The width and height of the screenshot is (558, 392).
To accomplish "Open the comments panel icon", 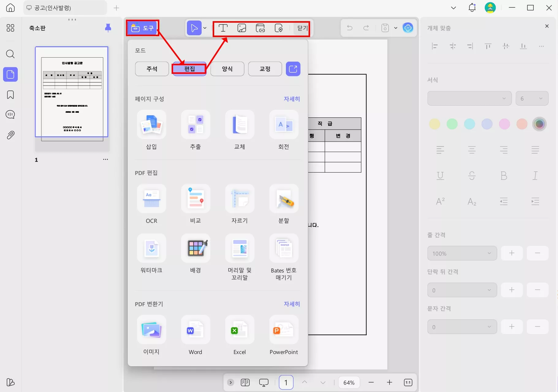I will 10,115.
